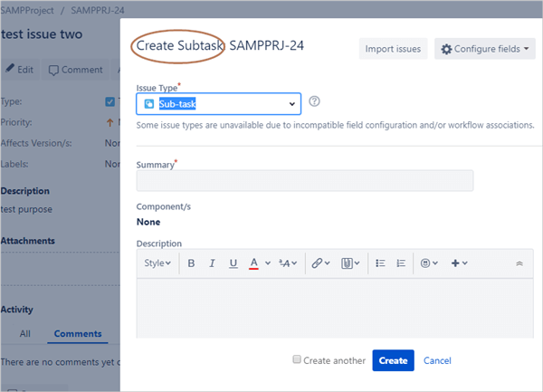Toggle bold formatting in Description editor
This screenshot has width=543, height=392.
point(191,263)
